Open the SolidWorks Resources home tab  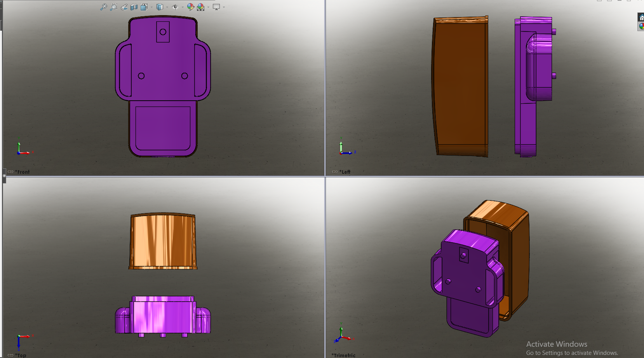pyautogui.click(x=641, y=17)
